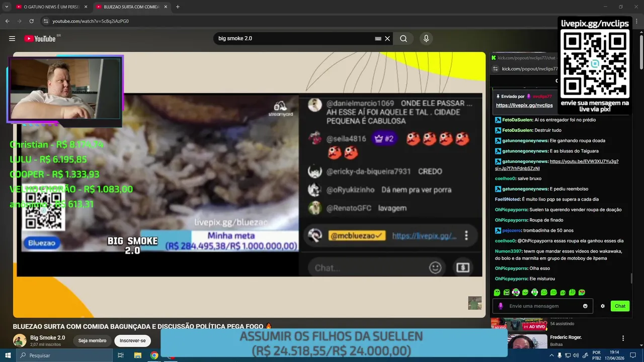Screen dimensions: 644x362
Task: Click the small avatar at player corner
Action: point(475,303)
